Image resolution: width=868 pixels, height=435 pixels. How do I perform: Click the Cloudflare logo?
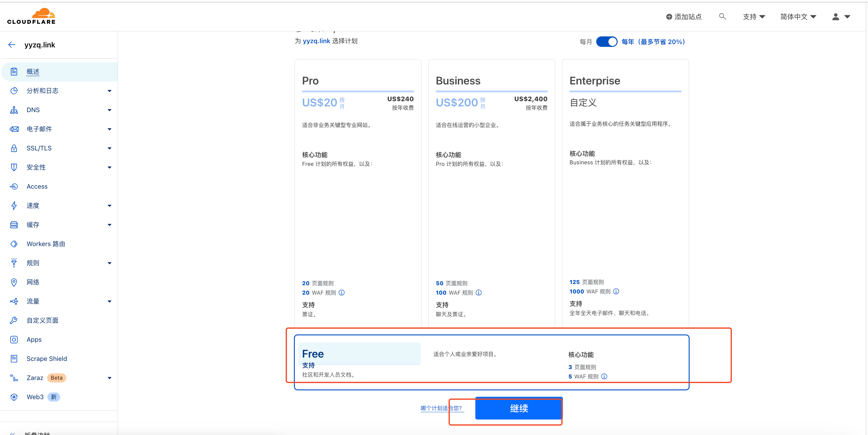click(31, 16)
